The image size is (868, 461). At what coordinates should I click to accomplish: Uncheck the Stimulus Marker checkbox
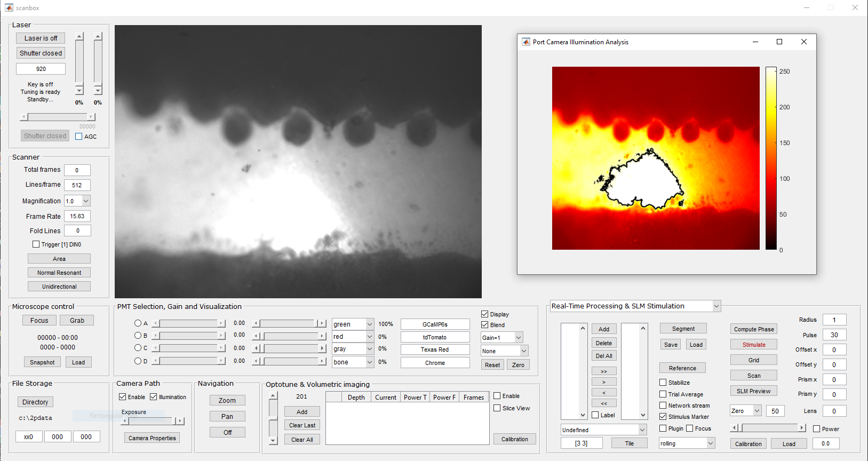[x=663, y=417]
